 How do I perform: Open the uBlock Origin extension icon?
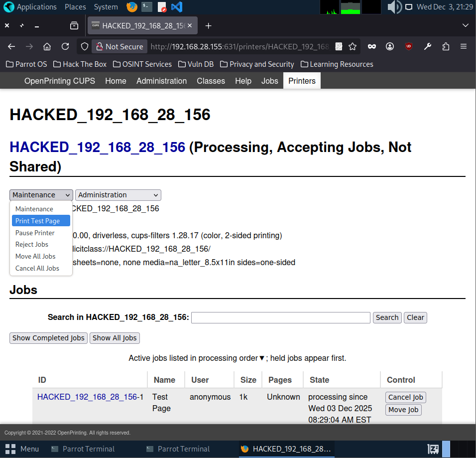pos(408,46)
